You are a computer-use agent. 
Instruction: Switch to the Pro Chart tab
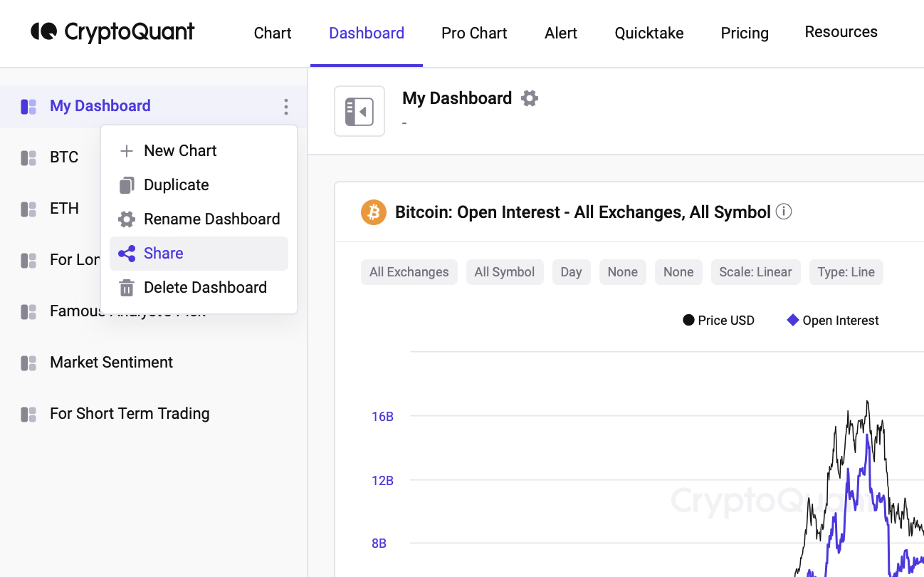pyautogui.click(x=474, y=33)
